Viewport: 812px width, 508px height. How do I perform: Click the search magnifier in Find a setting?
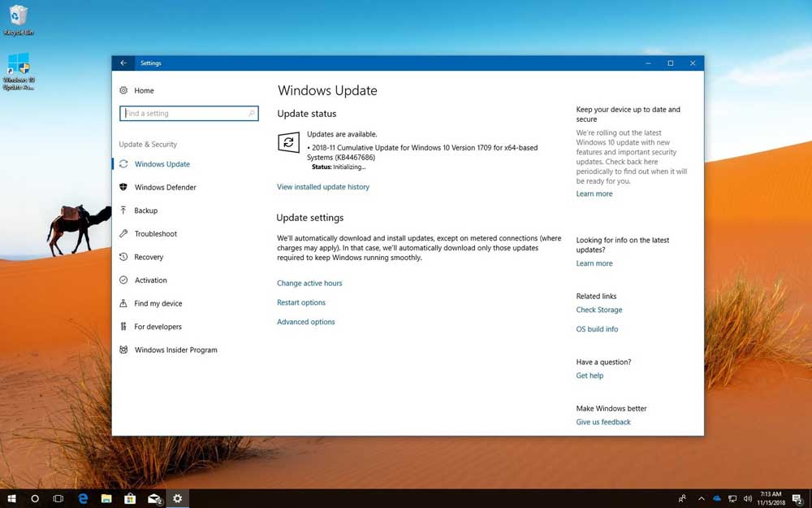[x=252, y=113]
